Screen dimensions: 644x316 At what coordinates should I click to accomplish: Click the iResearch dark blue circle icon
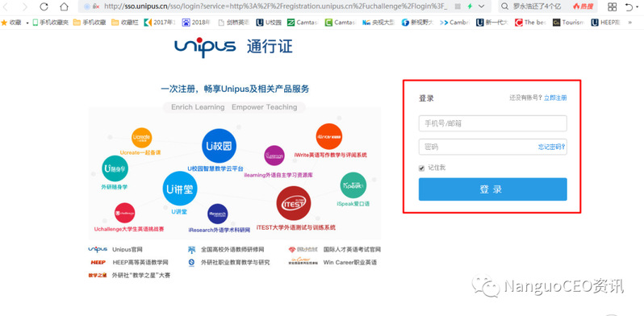point(218,214)
